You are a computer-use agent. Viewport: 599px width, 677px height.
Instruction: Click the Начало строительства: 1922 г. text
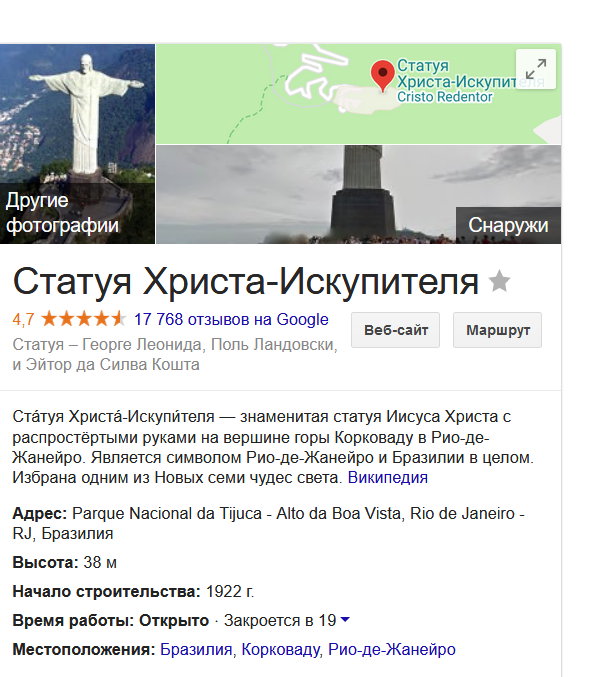point(133,592)
